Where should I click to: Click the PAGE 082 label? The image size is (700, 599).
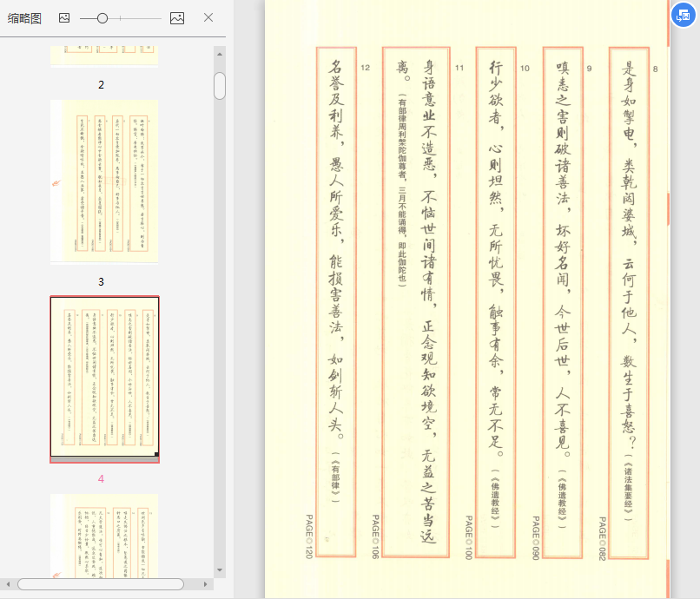tap(602, 538)
